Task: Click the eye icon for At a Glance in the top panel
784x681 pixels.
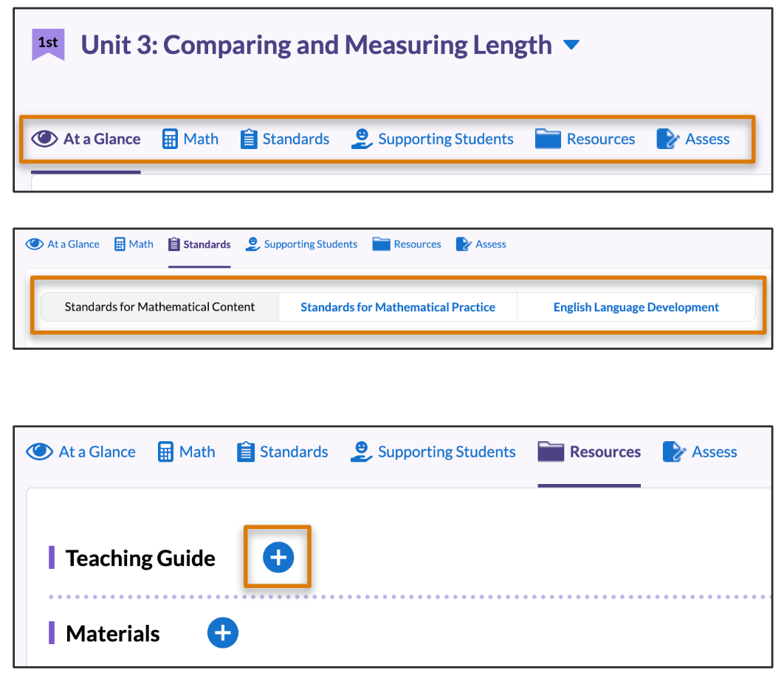Action: [x=44, y=139]
